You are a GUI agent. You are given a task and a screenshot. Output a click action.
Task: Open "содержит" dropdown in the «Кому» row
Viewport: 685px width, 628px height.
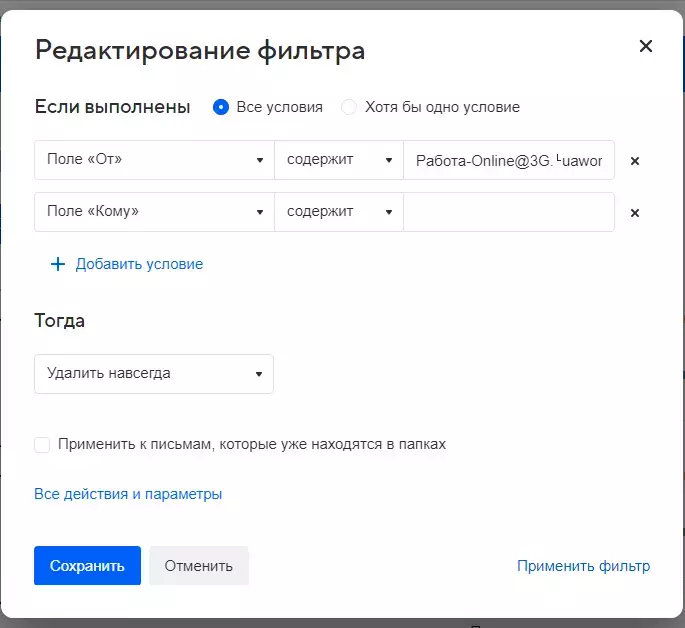click(x=339, y=212)
